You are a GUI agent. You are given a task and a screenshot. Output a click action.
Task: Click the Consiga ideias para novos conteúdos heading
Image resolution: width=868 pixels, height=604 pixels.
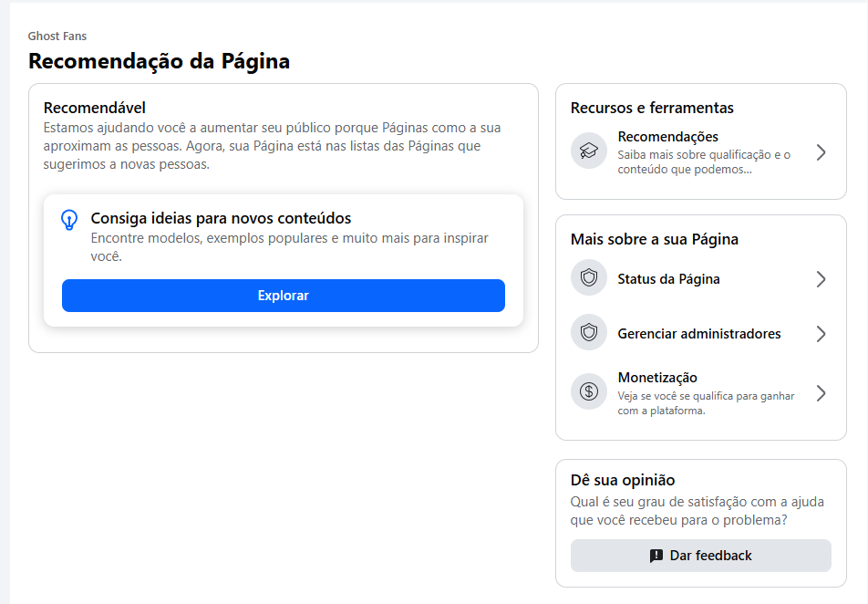click(221, 218)
